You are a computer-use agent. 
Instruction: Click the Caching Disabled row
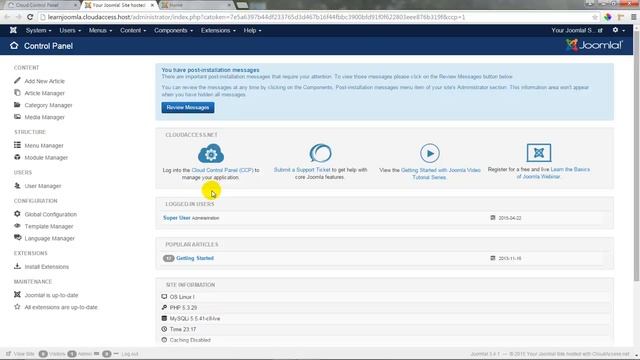tap(384, 340)
